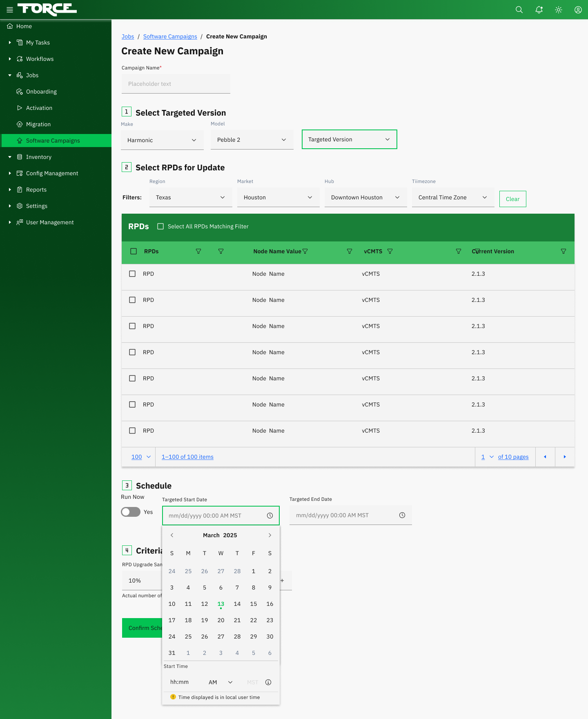588x719 pixels.
Task: Click the Campaign Name input field
Action: 176,84
